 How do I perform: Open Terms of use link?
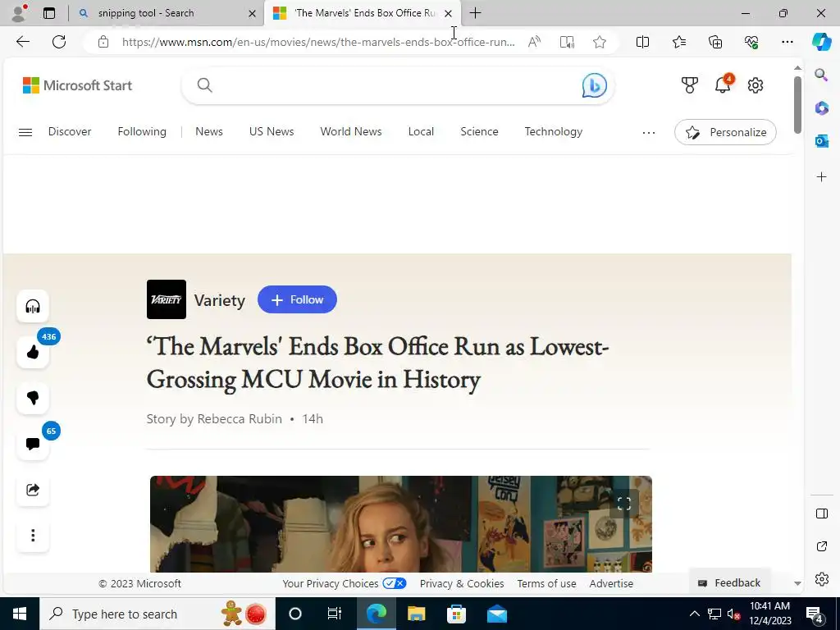tap(546, 583)
